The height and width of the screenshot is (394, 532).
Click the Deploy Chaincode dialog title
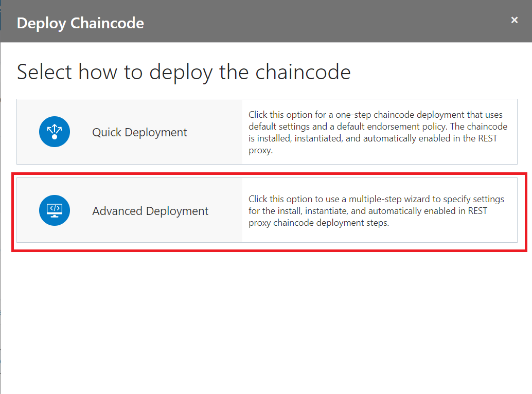pos(80,23)
